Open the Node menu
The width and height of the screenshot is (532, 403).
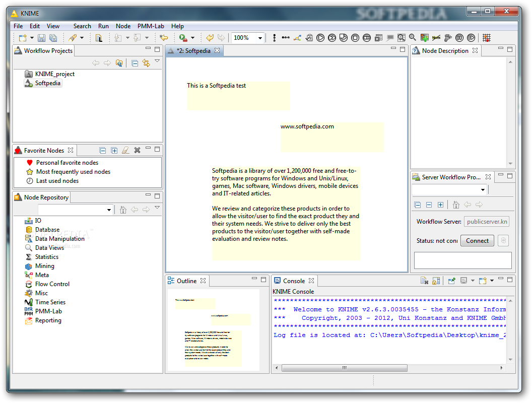pyautogui.click(x=123, y=26)
